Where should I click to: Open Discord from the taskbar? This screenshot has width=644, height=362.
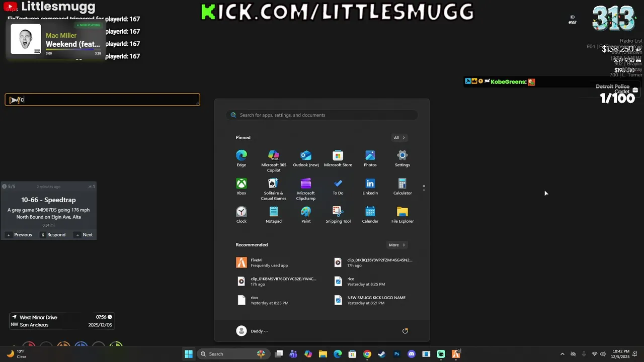pyautogui.click(x=412, y=354)
